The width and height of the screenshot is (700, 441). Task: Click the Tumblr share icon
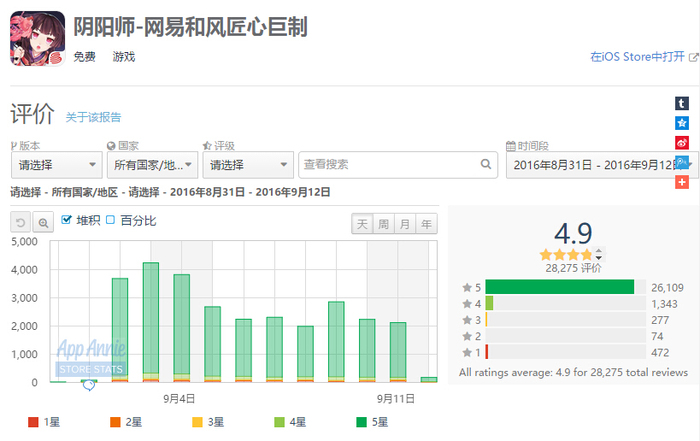(681, 104)
